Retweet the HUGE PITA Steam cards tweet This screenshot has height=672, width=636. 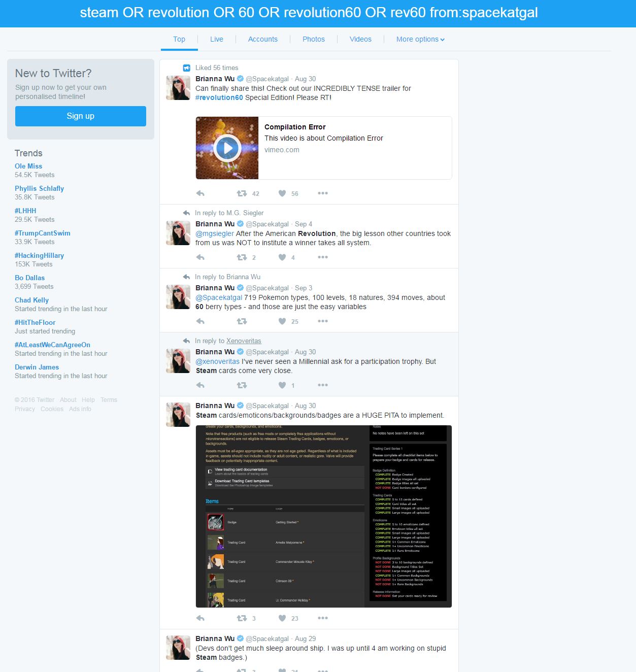[242, 618]
